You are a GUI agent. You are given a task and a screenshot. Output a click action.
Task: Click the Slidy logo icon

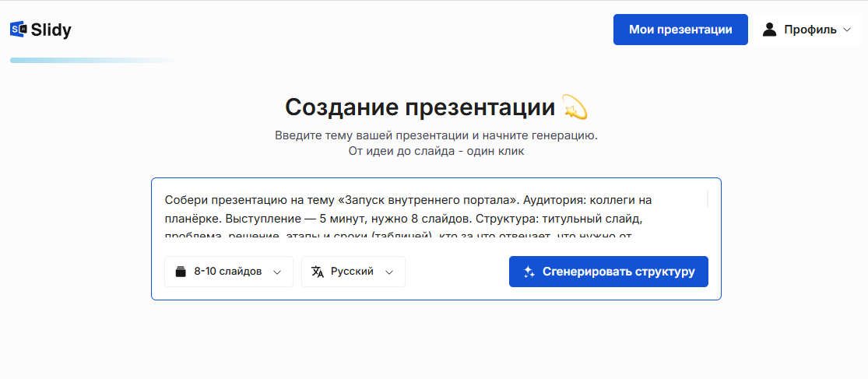pyautogui.click(x=18, y=30)
